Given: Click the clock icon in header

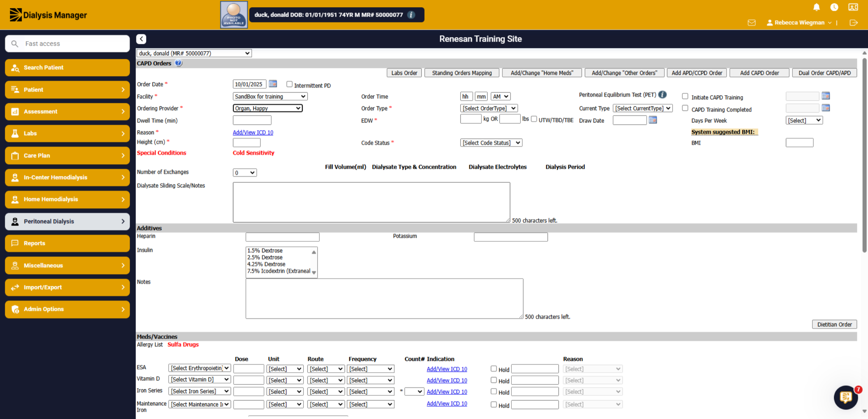Looking at the screenshot, I should (x=834, y=7).
